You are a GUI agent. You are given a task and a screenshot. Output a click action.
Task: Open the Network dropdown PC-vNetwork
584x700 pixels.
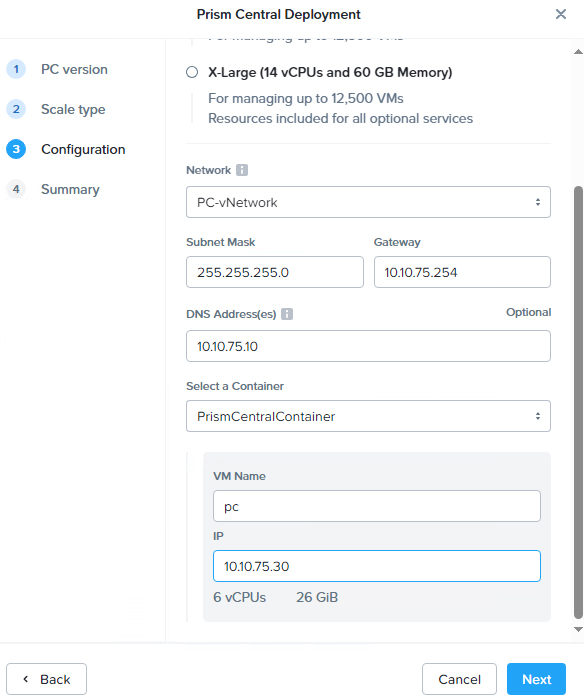point(368,202)
